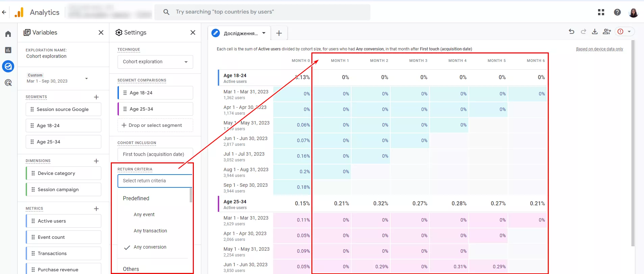Viewport: 644px width, 274px height.
Task: Select the Device category dimension
Action: click(x=63, y=174)
